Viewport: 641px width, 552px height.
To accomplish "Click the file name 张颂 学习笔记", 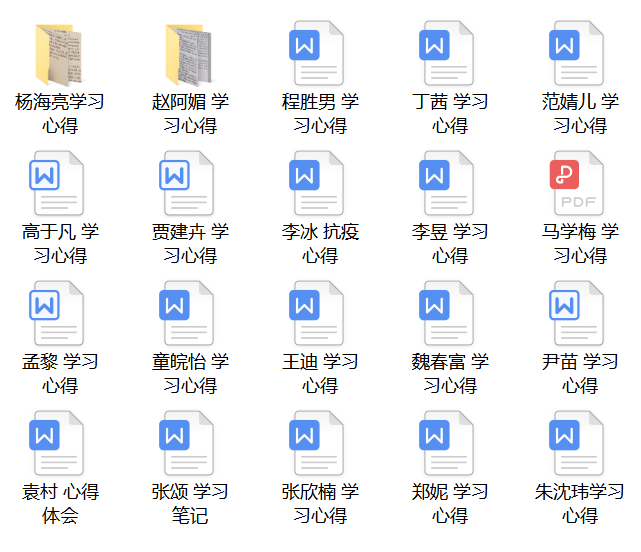I will pyautogui.click(x=190, y=504).
